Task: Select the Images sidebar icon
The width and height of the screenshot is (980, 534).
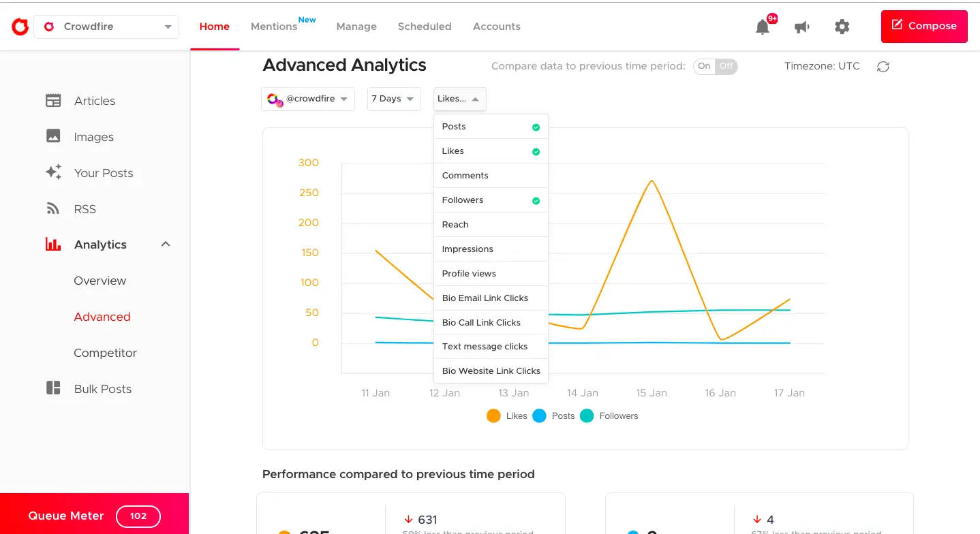Action: tap(53, 136)
